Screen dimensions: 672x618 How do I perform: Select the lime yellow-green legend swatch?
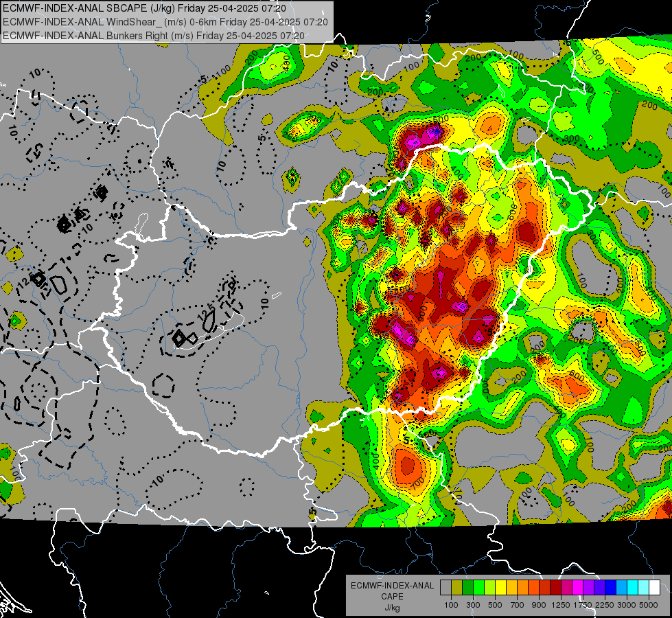(490, 588)
